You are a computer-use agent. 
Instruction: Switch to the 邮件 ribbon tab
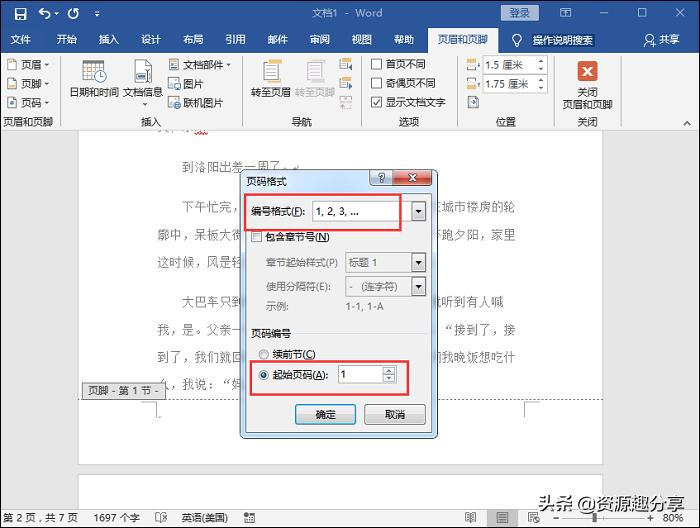[x=277, y=40]
